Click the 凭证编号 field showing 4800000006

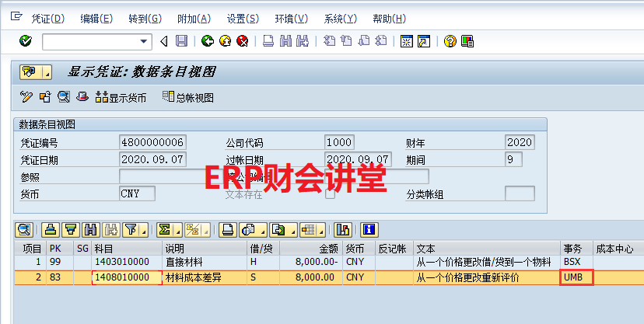[153, 142]
